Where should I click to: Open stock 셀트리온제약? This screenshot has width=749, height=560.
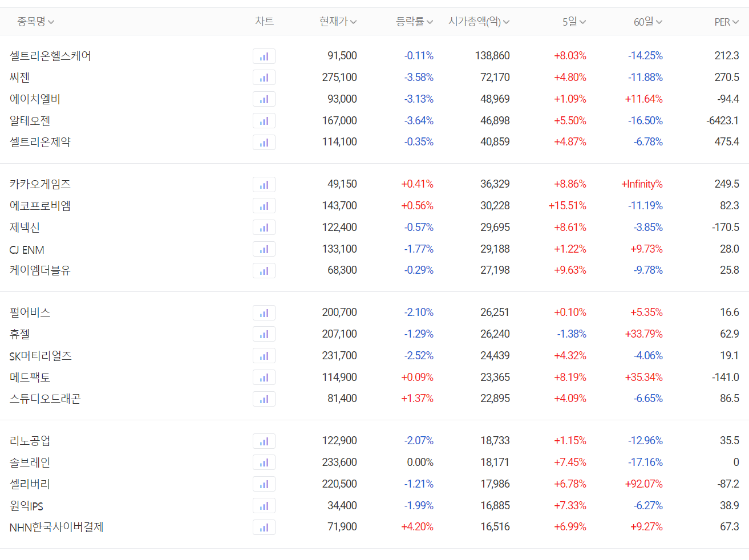[40, 142]
